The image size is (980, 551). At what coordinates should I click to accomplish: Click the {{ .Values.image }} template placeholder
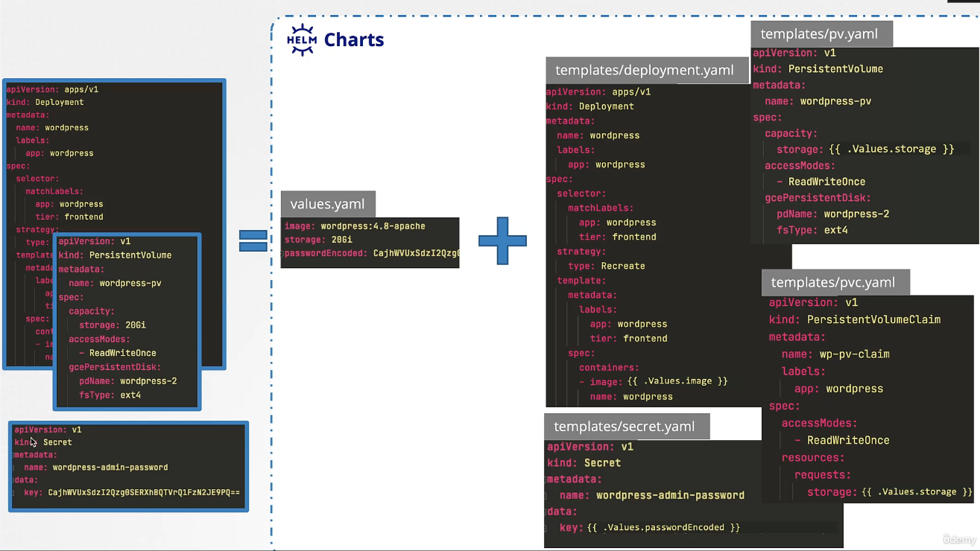[677, 381]
